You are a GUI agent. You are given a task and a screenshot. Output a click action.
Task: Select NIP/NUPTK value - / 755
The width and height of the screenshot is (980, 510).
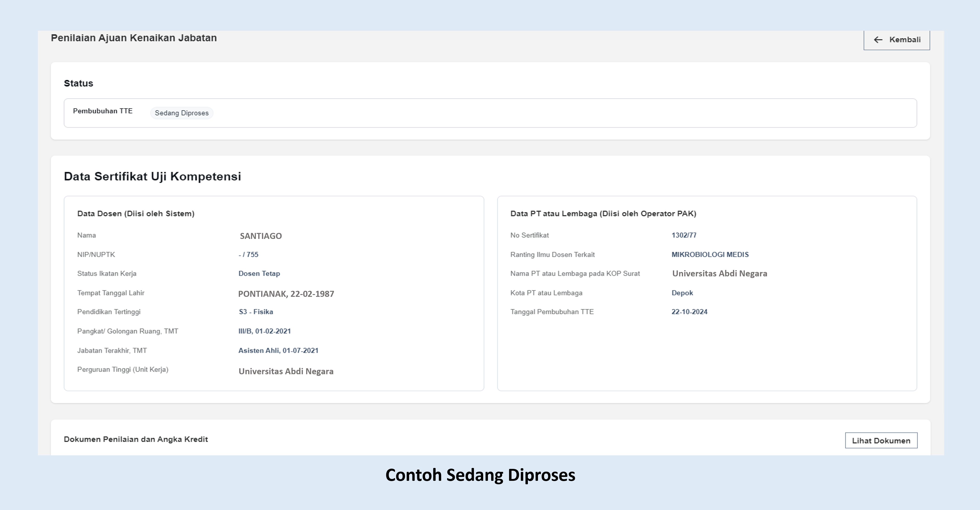pos(248,255)
